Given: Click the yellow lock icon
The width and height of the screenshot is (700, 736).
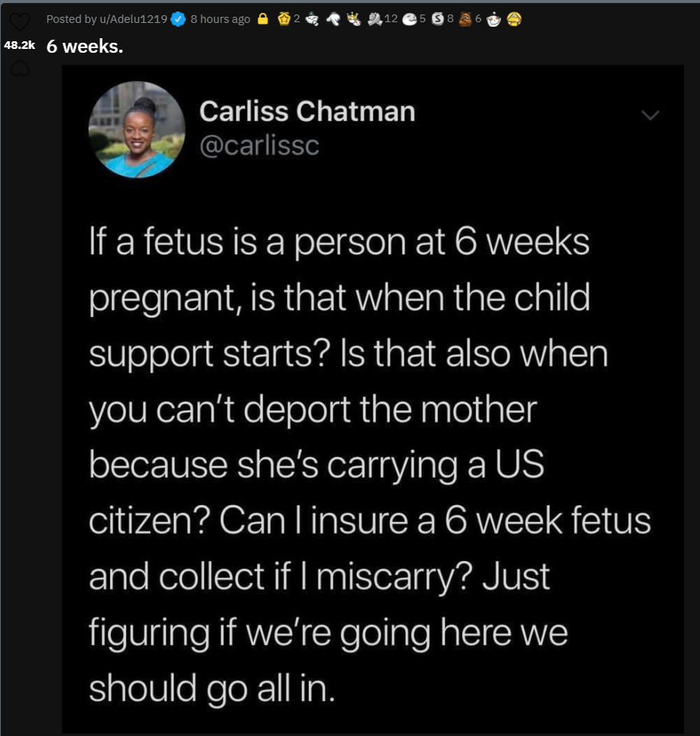Looking at the screenshot, I should pyautogui.click(x=264, y=19).
